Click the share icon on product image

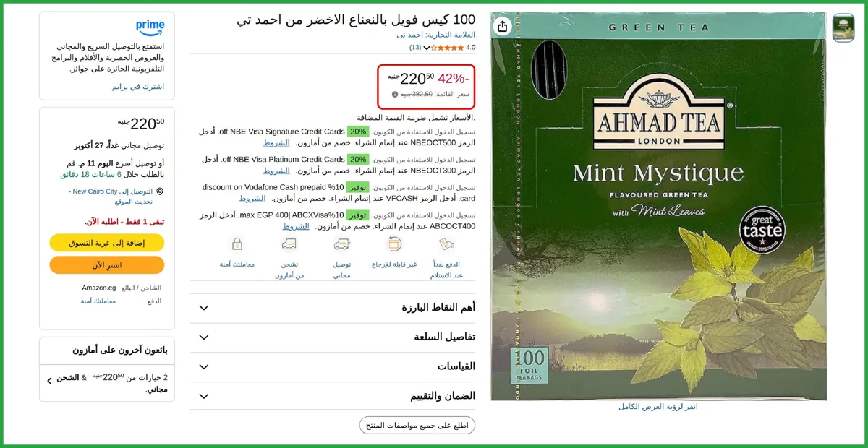(503, 27)
